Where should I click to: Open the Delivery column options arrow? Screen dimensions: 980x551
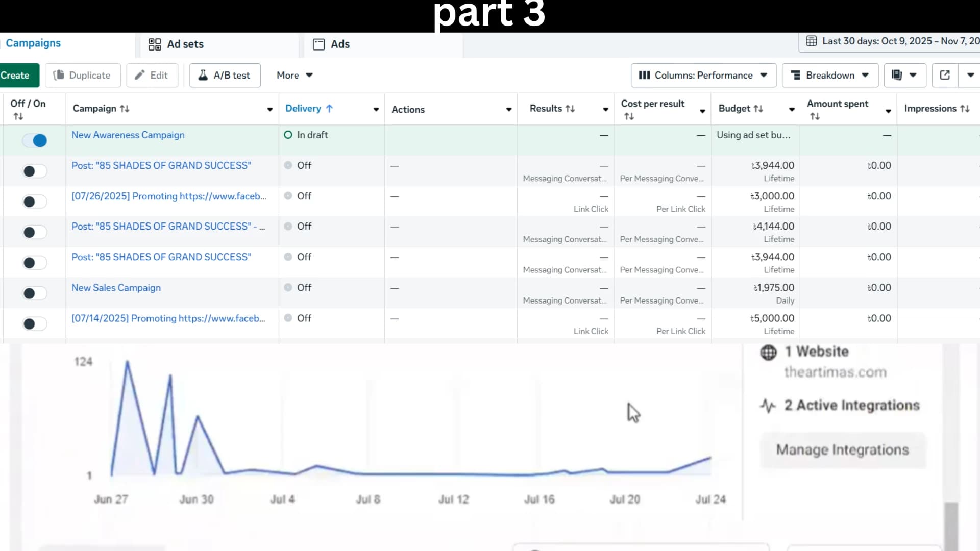pyautogui.click(x=376, y=110)
